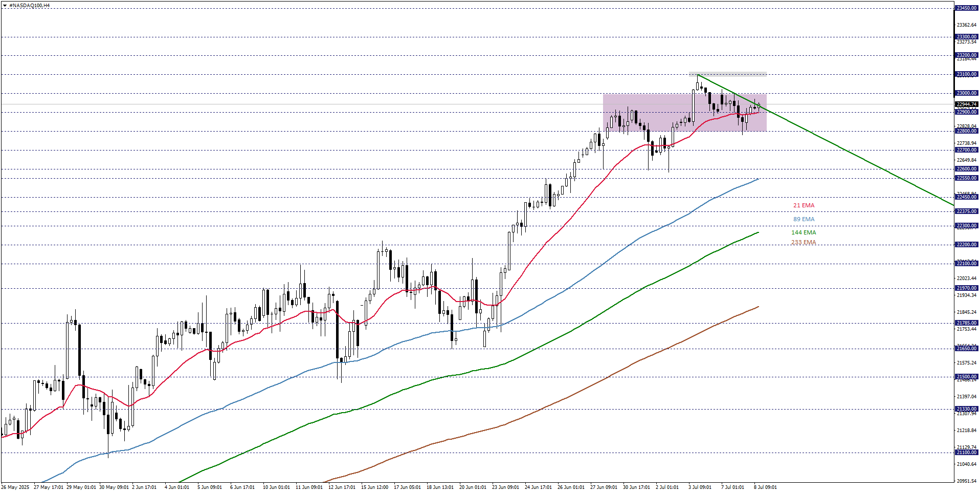Click the 10 Jun 01:01 time label
This screenshot has height=493, width=980.
click(x=276, y=487)
